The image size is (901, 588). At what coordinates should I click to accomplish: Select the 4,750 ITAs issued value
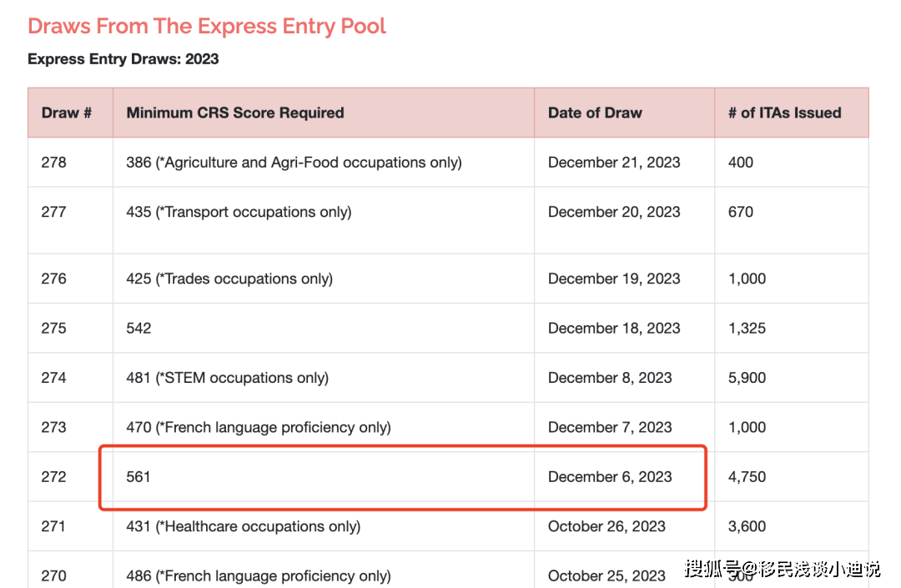click(x=747, y=477)
